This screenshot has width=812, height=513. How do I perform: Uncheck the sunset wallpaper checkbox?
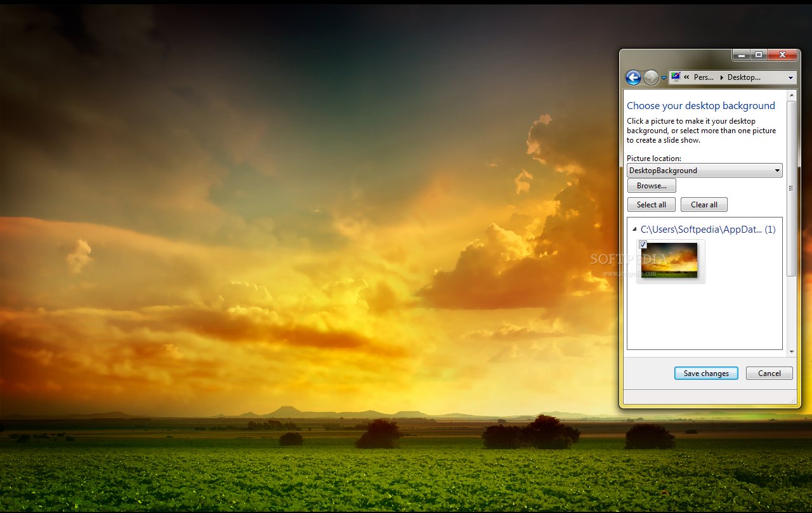point(643,245)
